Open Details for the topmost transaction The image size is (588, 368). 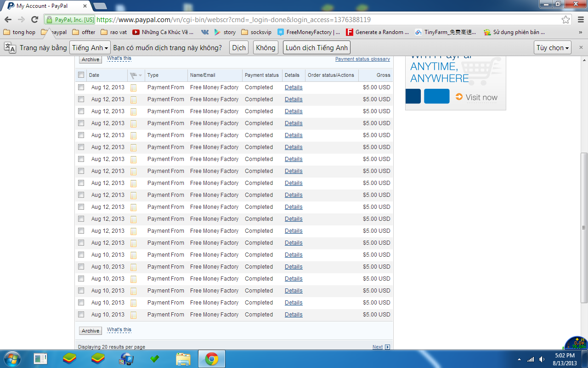(294, 87)
